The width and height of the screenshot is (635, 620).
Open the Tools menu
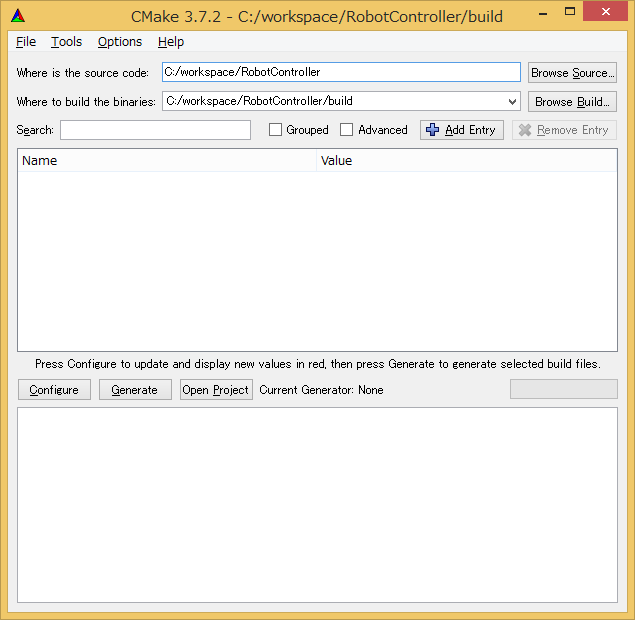coord(67,42)
